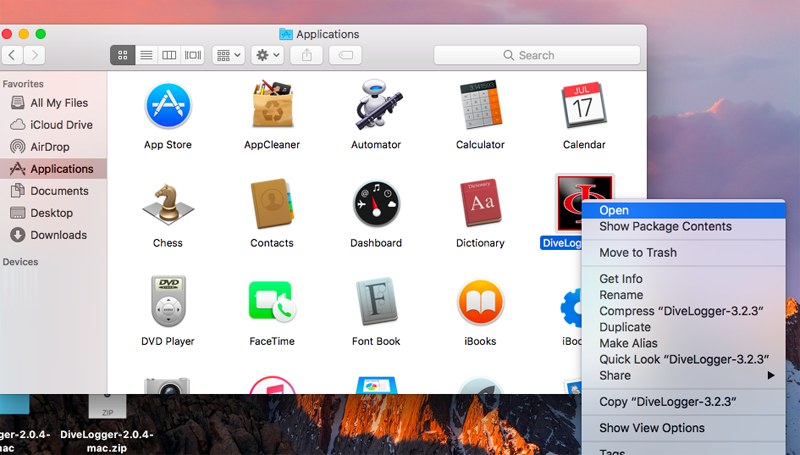The height and width of the screenshot is (455, 800).
Task: Select the DVD Player app icon
Action: click(168, 301)
